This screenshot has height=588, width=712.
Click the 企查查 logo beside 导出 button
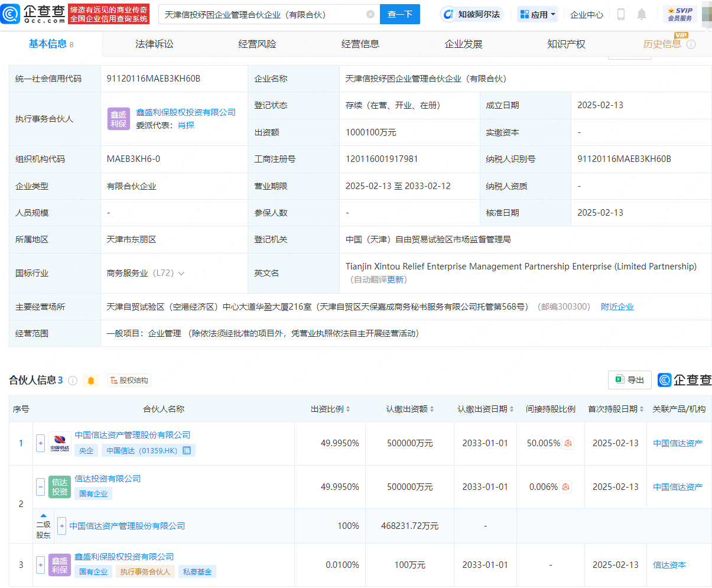tap(685, 380)
